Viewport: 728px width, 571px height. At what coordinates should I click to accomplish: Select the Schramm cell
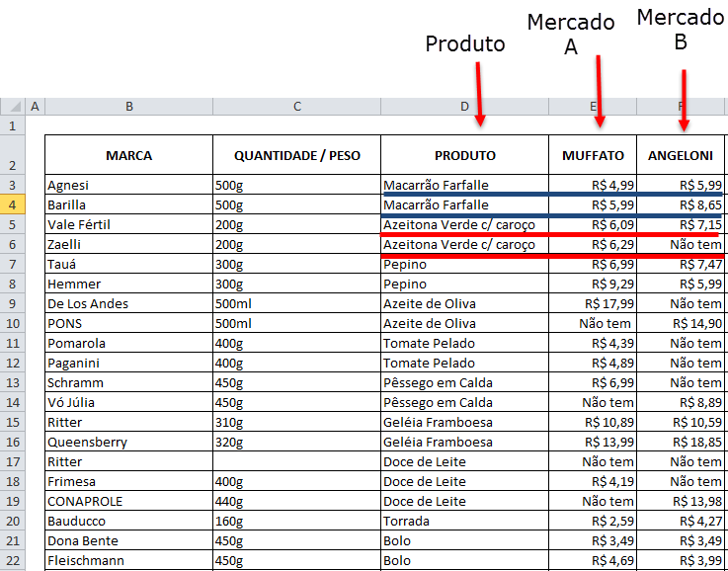128,382
